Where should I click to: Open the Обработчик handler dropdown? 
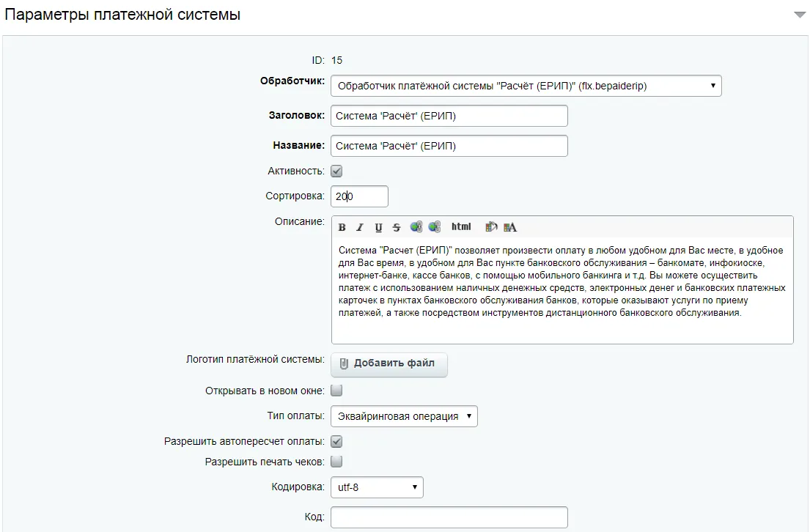click(x=526, y=86)
